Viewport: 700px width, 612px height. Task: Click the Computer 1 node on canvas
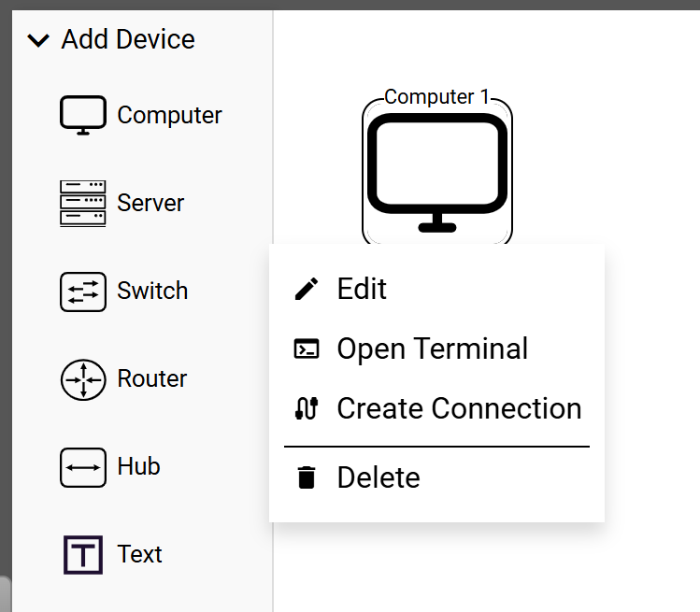pos(436,173)
